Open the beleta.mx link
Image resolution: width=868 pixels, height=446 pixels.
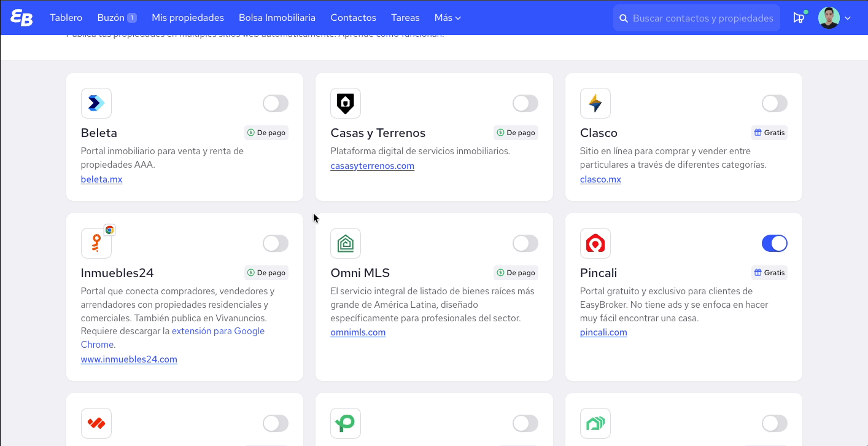pos(102,179)
